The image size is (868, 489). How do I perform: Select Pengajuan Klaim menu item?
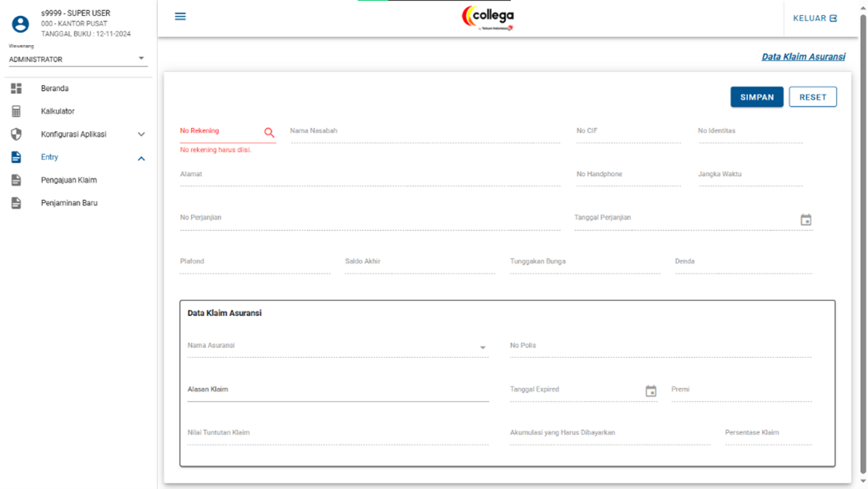(x=69, y=180)
